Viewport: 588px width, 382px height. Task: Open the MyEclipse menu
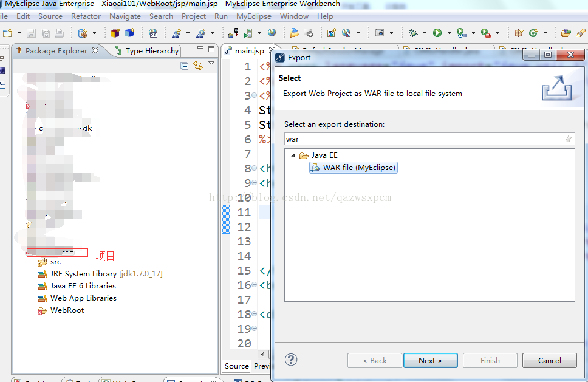[253, 16]
